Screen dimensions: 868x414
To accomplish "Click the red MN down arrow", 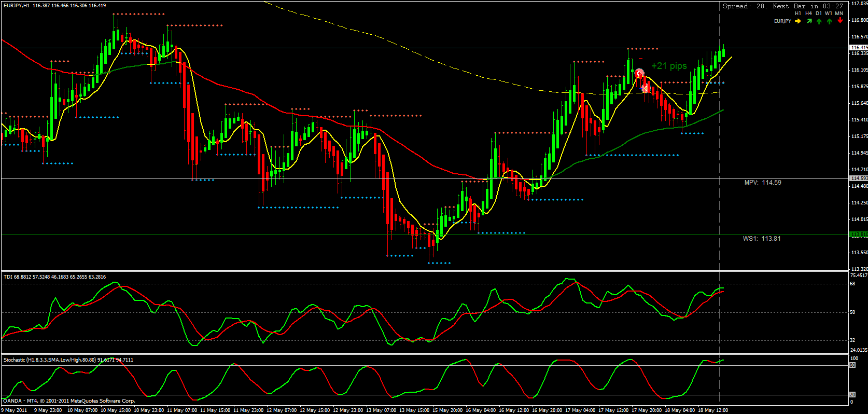I will pyautogui.click(x=840, y=21).
